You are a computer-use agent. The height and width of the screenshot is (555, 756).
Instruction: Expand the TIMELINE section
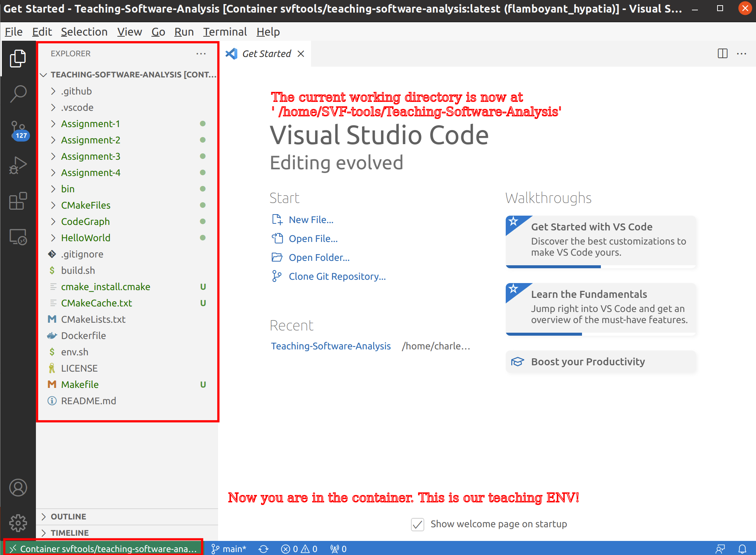(70, 533)
